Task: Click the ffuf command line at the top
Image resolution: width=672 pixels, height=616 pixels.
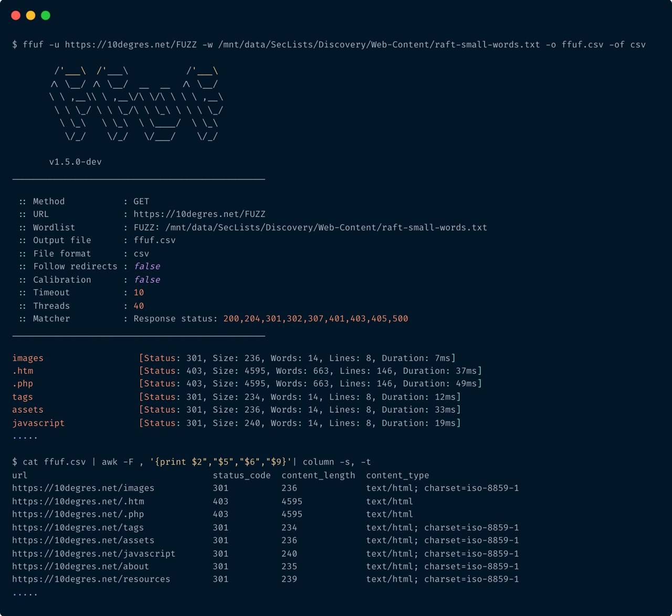Action: pos(329,45)
